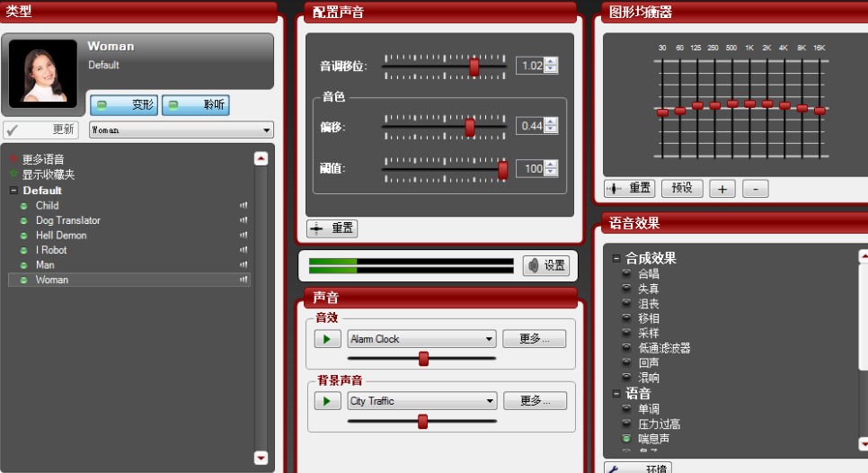Click equalizer icon beside Hell Demon

coord(243,236)
